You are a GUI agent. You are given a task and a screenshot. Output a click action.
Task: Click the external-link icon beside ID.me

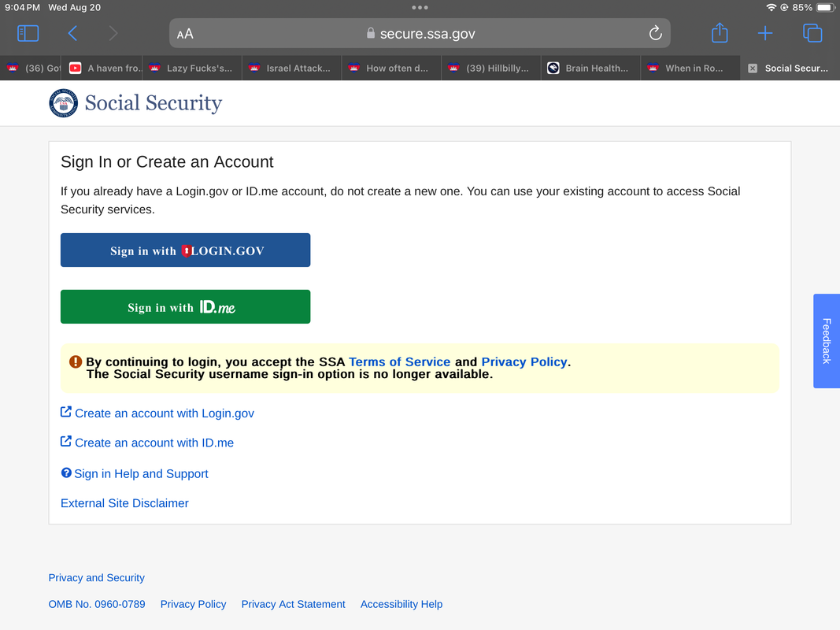click(66, 442)
